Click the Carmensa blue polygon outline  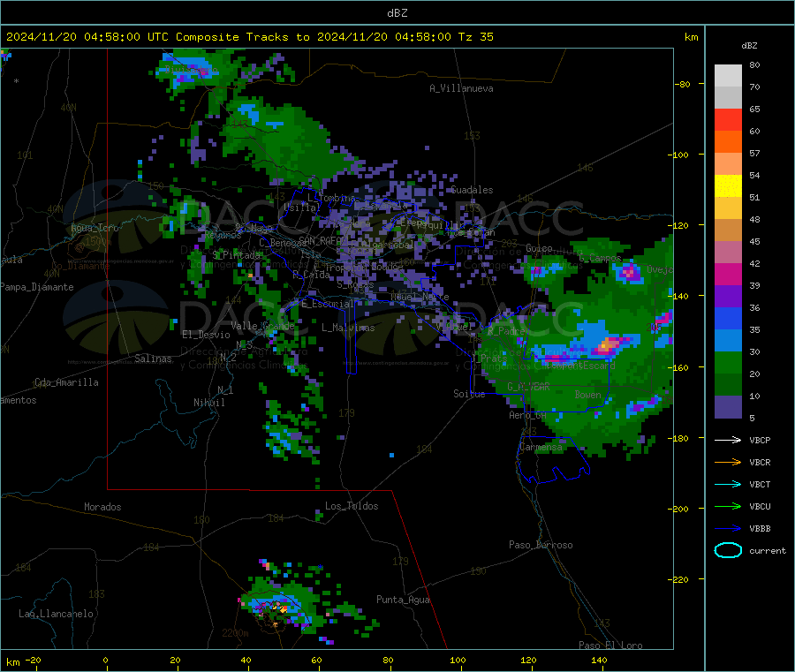pyautogui.click(x=553, y=459)
